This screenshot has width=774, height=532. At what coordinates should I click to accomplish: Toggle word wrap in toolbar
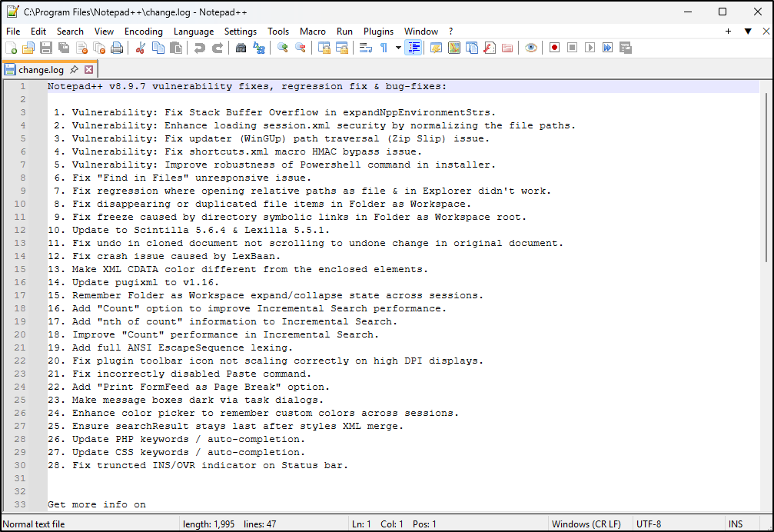point(366,48)
